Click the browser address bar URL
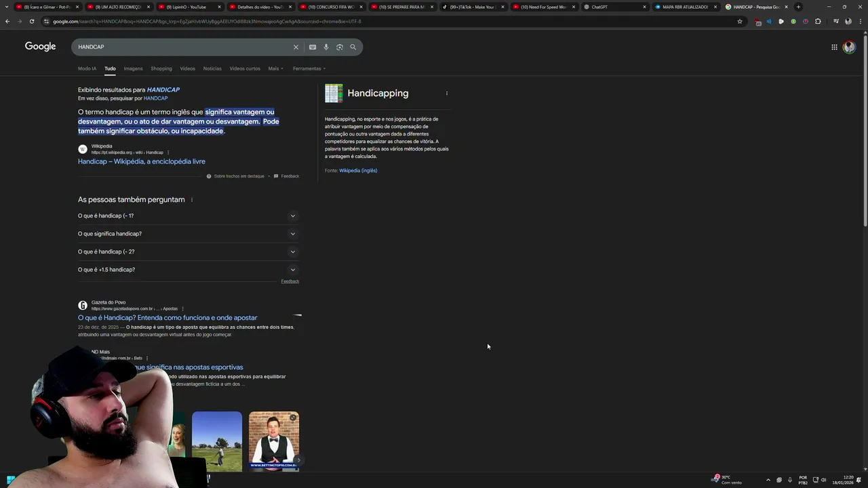 point(207,21)
